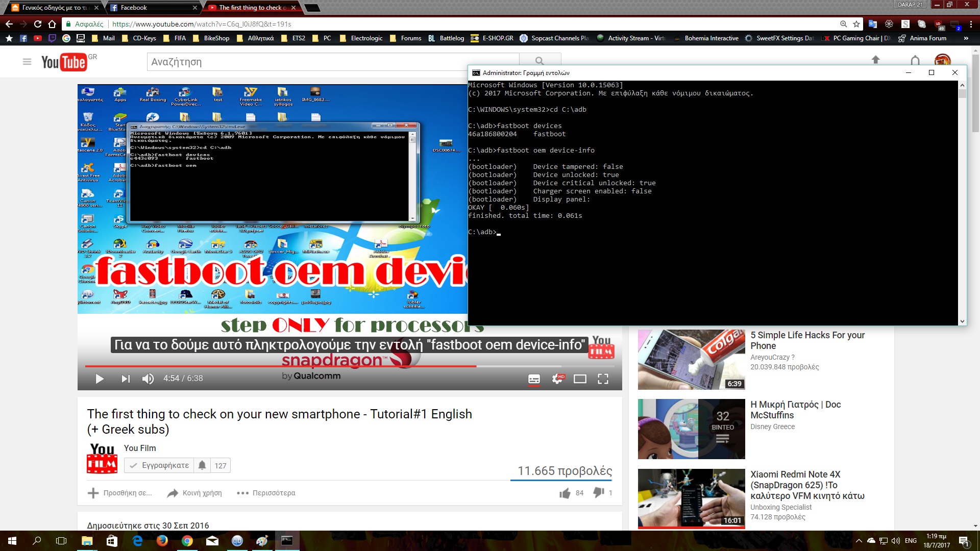Click Κοινή χρήση share button

(195, 493)
